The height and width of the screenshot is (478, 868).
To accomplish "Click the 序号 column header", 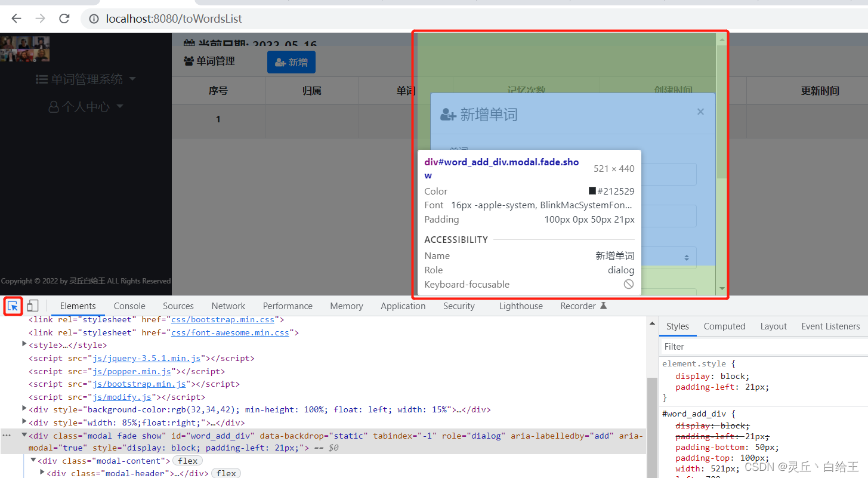I will 218,91.
